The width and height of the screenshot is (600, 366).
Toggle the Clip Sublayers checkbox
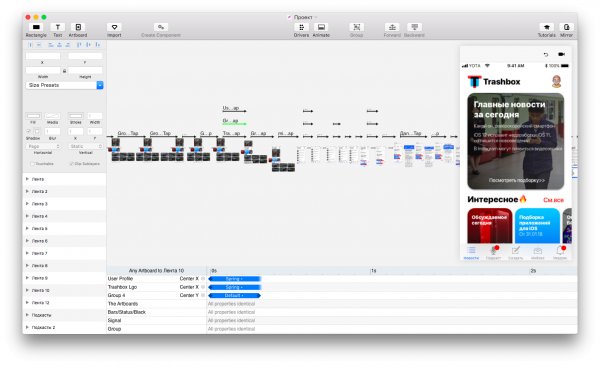point(72,164)
